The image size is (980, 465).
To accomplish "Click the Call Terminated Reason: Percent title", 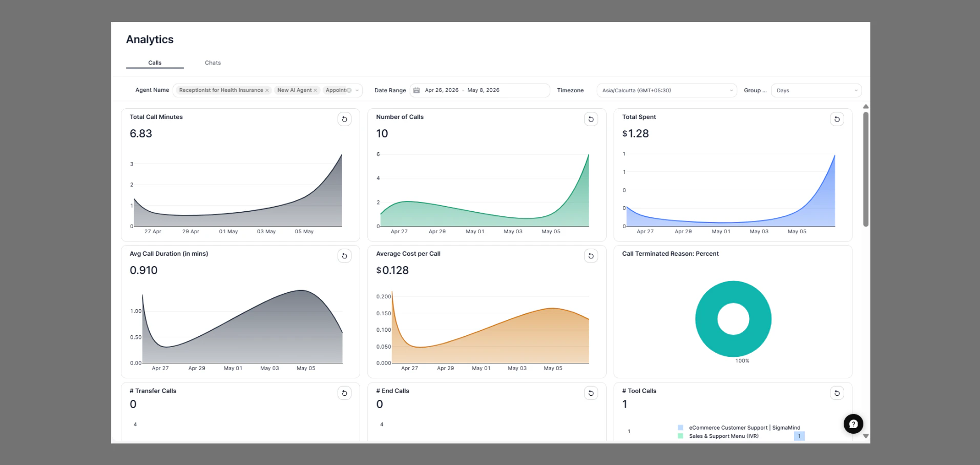I will pos(670,254).
